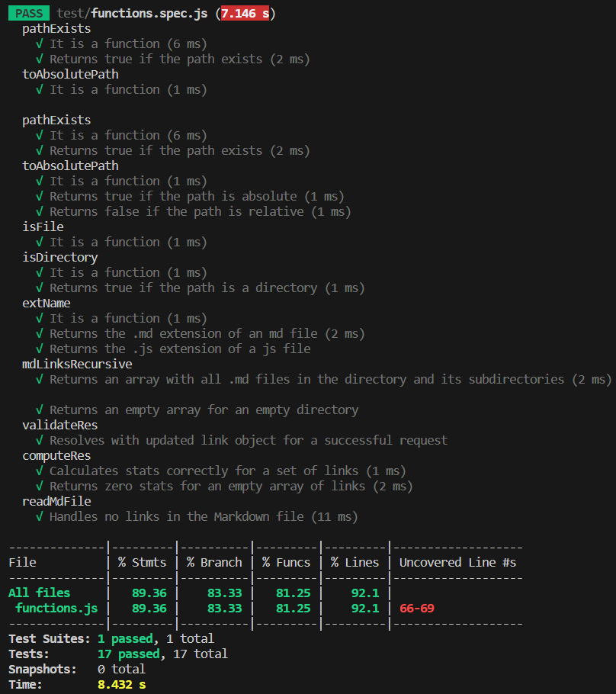The image size is (616, 694).
Task: Click the green PASS badge
Action: coord(29,13)
